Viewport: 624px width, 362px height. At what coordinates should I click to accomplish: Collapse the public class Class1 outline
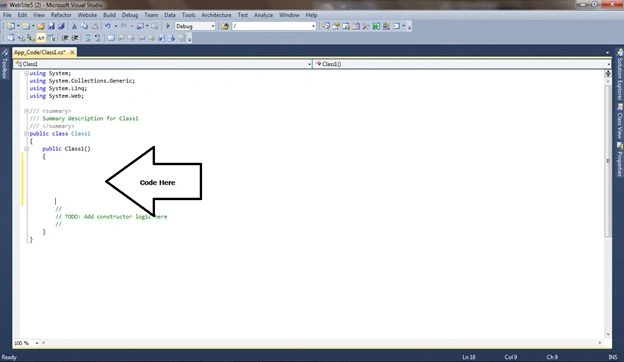(x=26, y=134)
